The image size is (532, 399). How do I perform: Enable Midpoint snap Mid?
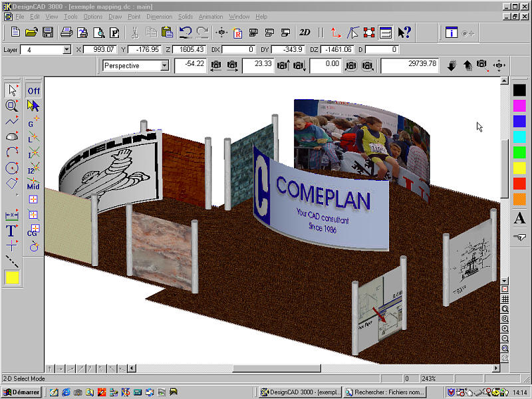(x=33, y=184)
